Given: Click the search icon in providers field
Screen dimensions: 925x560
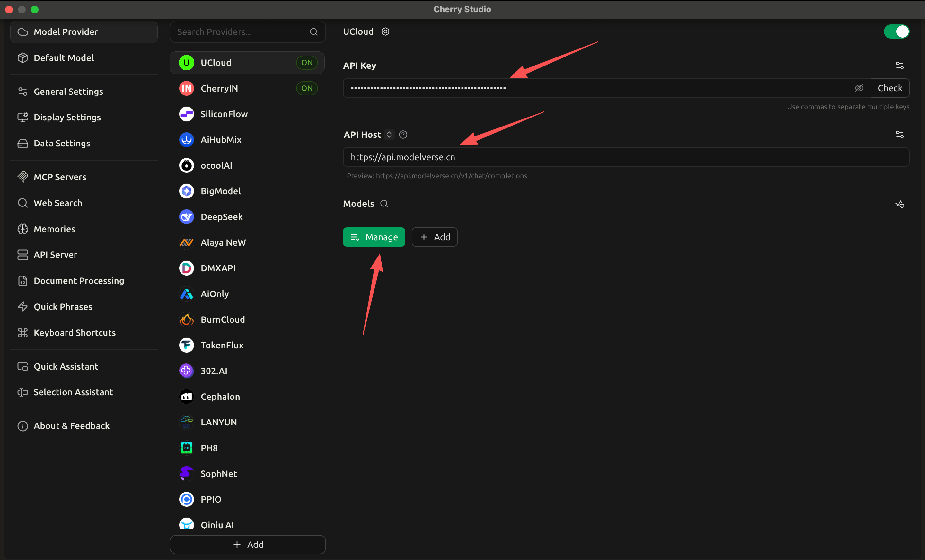Looking at the screenshot, I should coord(313,32).
